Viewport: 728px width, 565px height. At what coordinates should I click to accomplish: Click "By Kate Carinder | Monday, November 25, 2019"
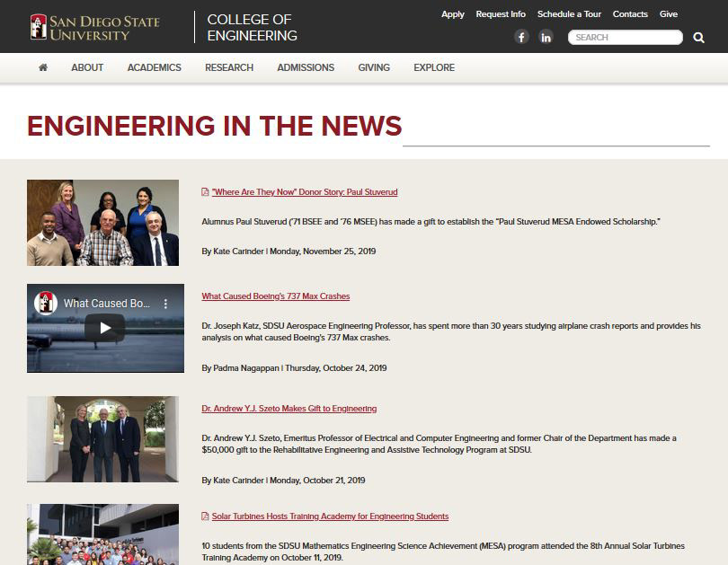[289, 251]
